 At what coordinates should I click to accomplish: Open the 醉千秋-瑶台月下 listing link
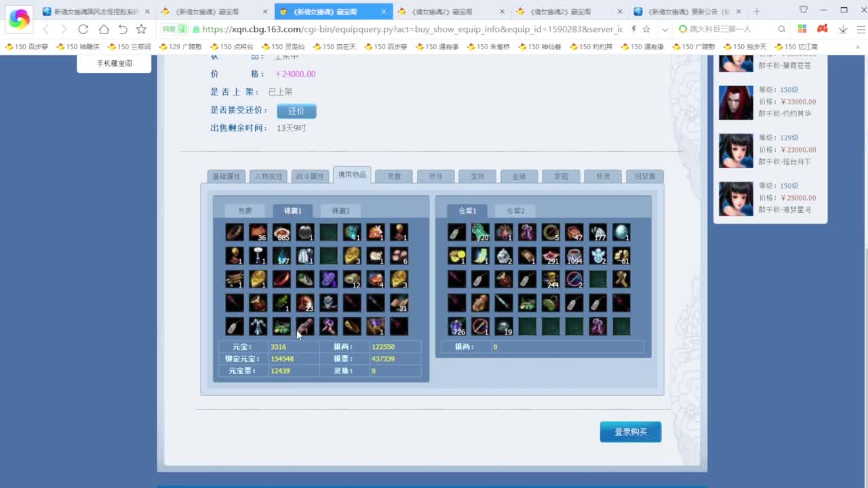click(x=785, y=162)
